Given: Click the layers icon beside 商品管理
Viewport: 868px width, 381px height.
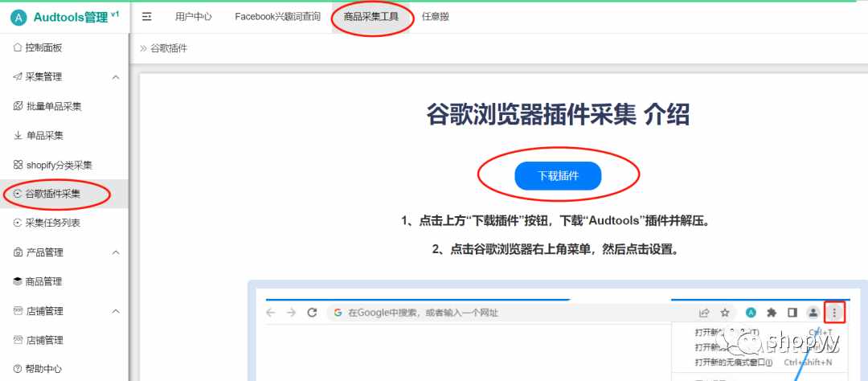Looking at the screenshot, I should [18, 281].
